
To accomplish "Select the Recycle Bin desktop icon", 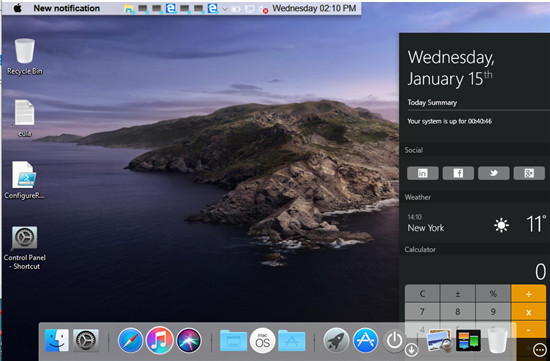I will click(x=25, y=57).
